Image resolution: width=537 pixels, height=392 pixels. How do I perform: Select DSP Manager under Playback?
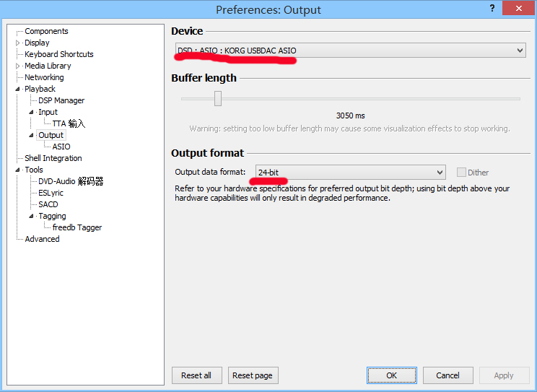[61, 100]
